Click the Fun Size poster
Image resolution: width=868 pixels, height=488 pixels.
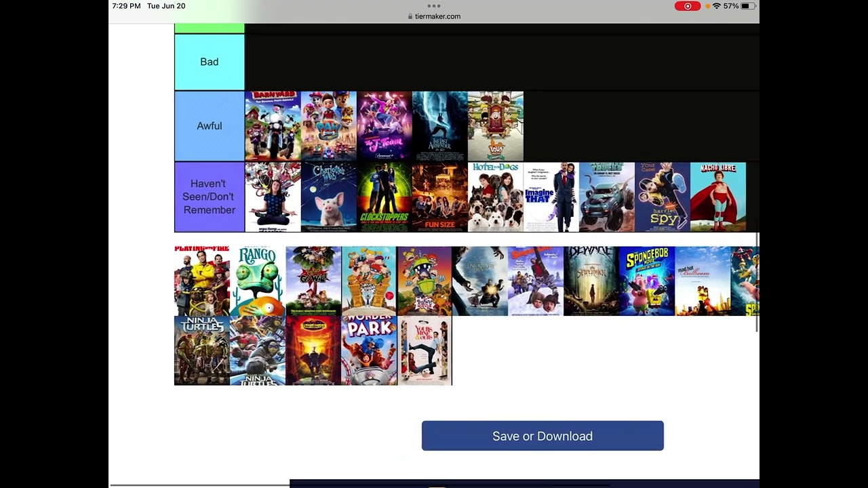[x=440, y=197]
